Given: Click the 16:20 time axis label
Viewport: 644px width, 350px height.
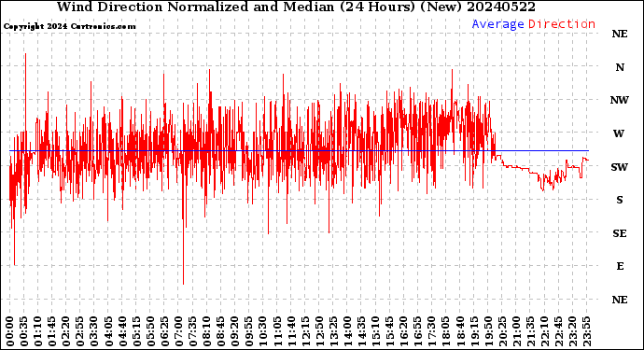Looking at the screenshot, I should [404, 331].
